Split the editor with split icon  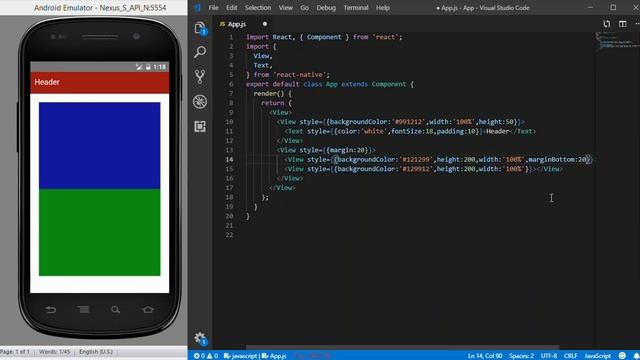coord(622,24)
